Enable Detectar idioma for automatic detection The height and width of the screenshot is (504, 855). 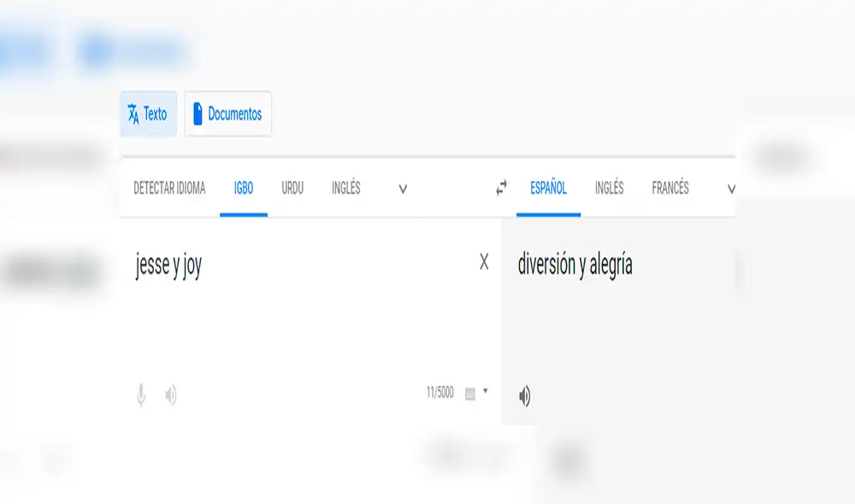[168, 189]
